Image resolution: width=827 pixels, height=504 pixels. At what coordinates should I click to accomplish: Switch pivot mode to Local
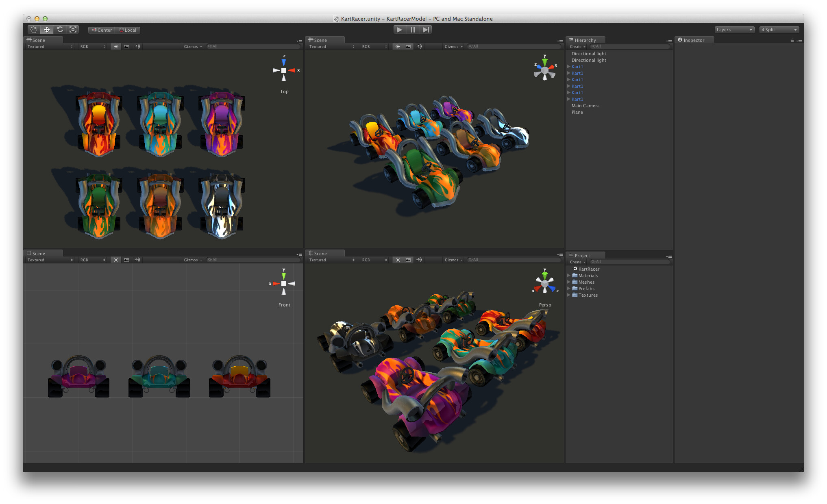pyautogui.click(x=128, y=30)
